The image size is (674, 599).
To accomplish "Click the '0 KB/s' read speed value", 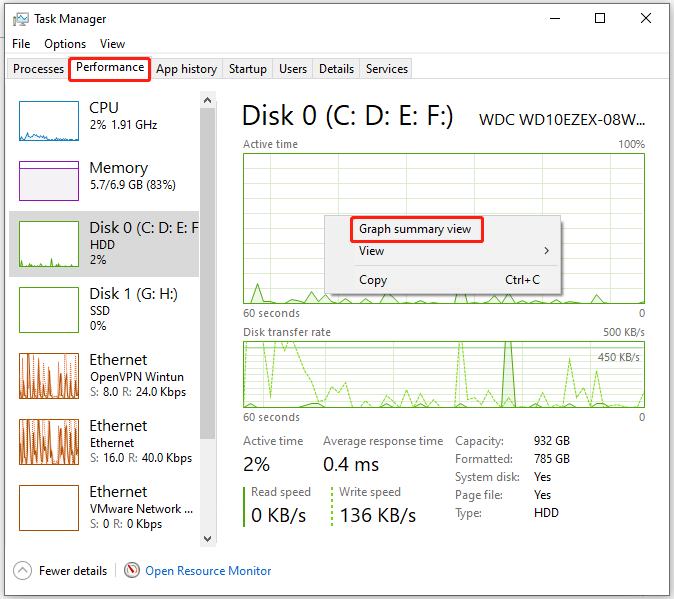I will tap(279, 515).
